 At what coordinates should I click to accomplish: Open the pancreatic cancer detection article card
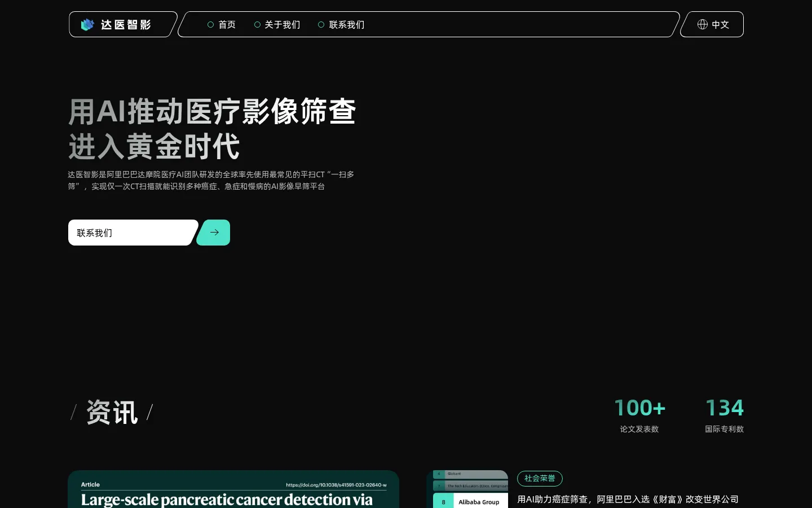coord(233,489)
